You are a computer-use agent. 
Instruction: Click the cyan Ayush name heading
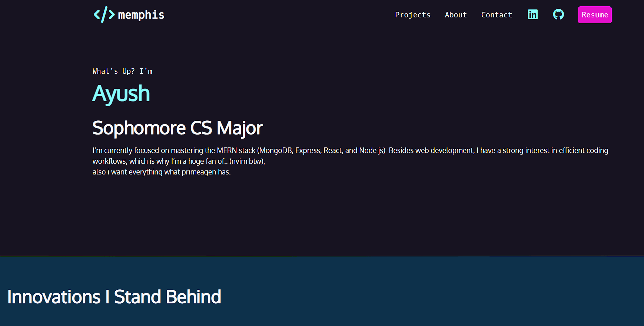pos(121,93)
